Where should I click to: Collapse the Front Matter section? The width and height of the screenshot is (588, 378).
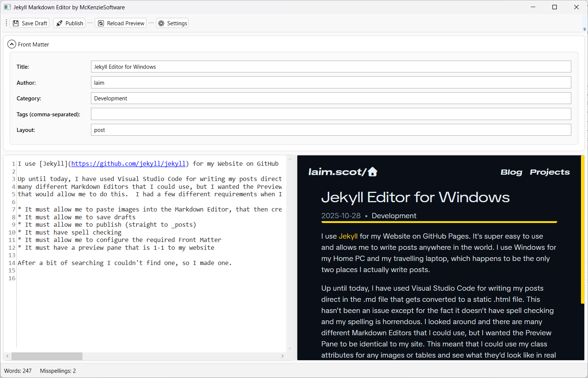coord(12,44)
